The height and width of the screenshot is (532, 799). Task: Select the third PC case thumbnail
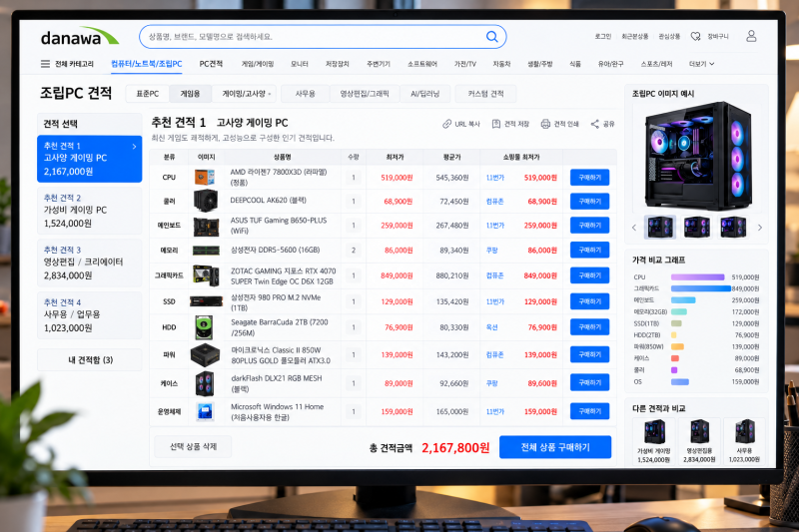[733, 227]
